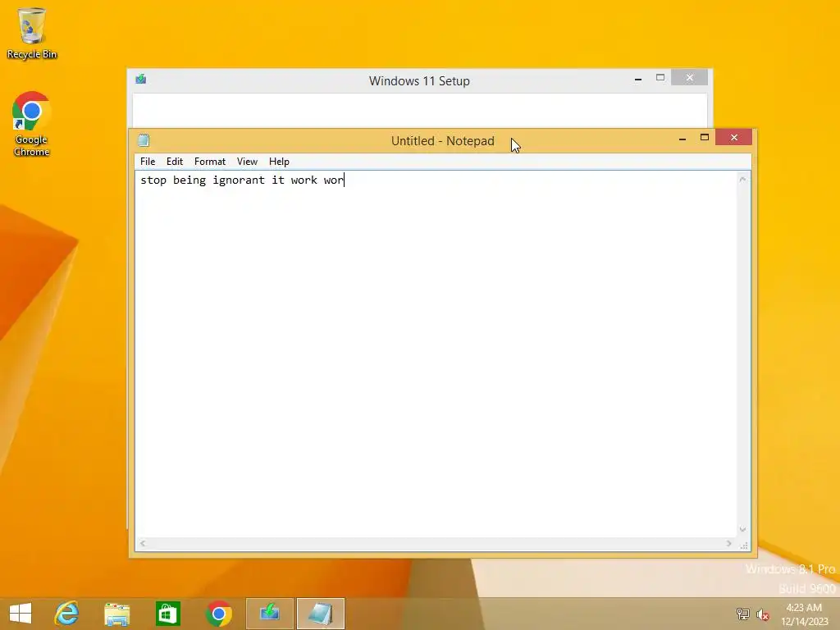Viewport: 840px width, 630px height.
Task: Click the Notepad title bar icon
Action: [144, 140]
